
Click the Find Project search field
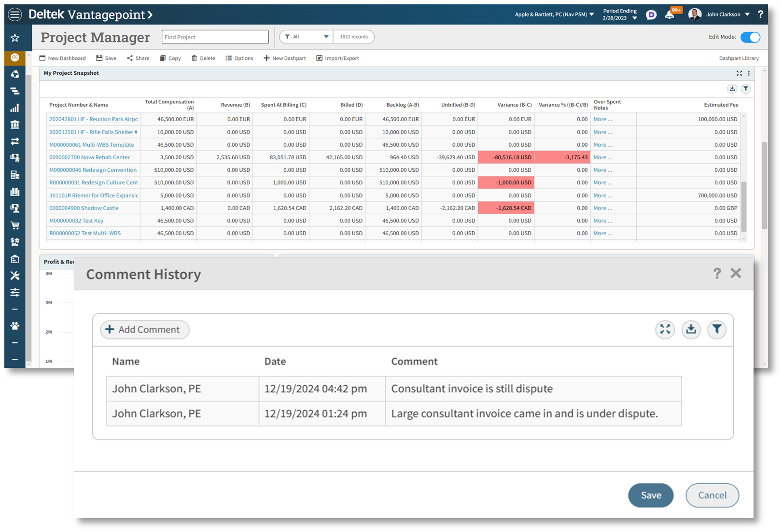pos(215,37)
